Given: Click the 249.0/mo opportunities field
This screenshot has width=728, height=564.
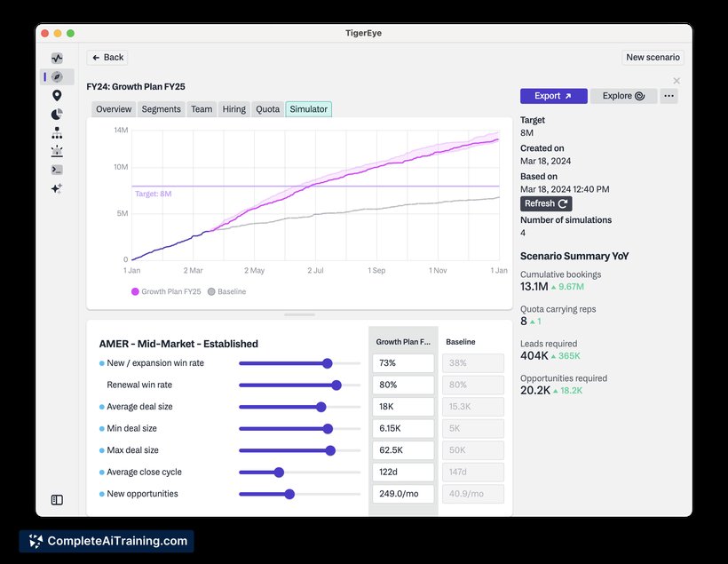Looking at the screenshot, I should pyautogui.click(x=403, y=495).
